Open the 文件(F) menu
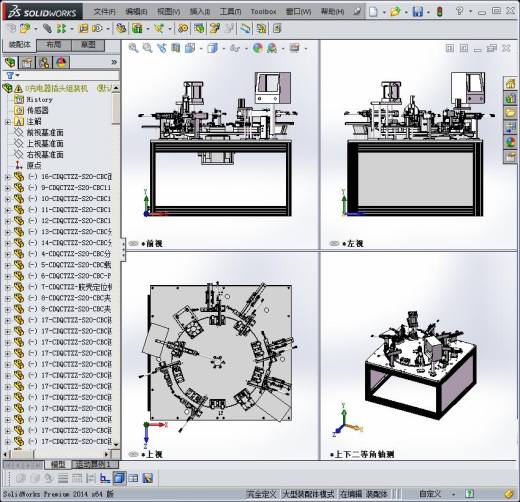This screenshot has width=520, height=502. [104, 12]
